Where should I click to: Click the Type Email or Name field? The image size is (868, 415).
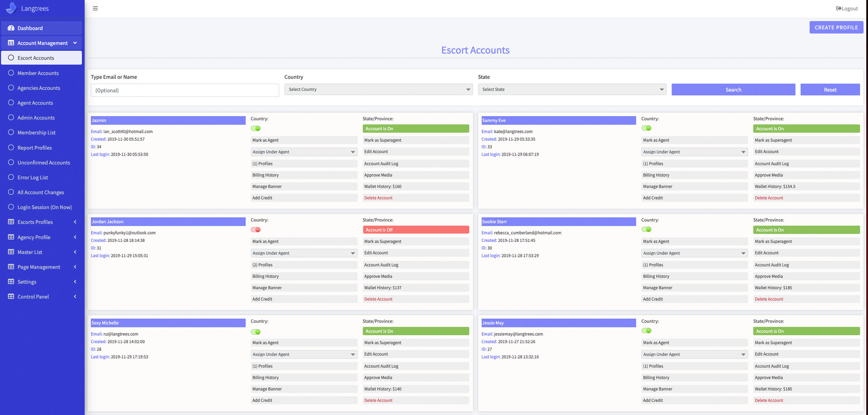tap(185, 90)
